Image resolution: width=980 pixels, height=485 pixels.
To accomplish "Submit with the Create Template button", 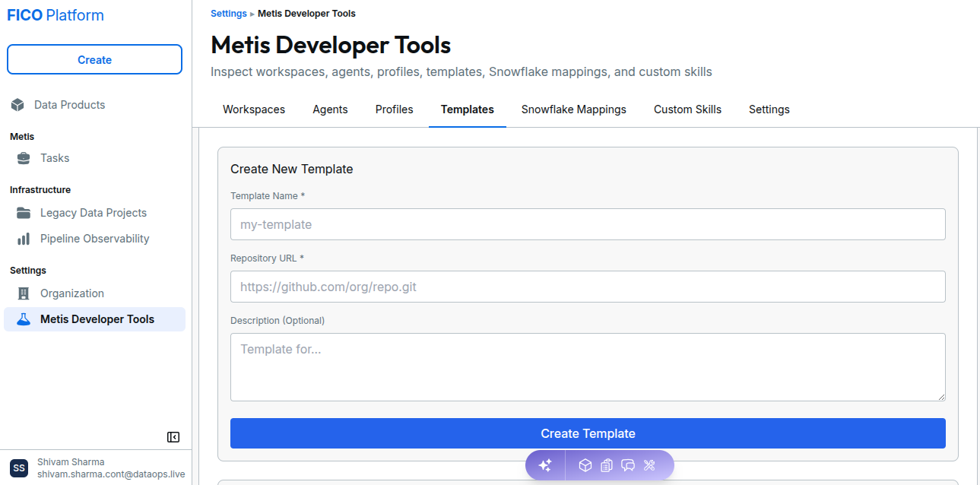I will click(588, 433).
